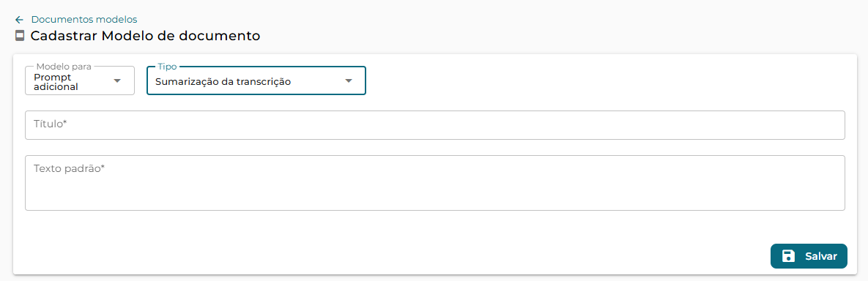Open the Modelo para combo box
Image resolution: width=868 pixels, height=281 pixels.
(80, 80)
